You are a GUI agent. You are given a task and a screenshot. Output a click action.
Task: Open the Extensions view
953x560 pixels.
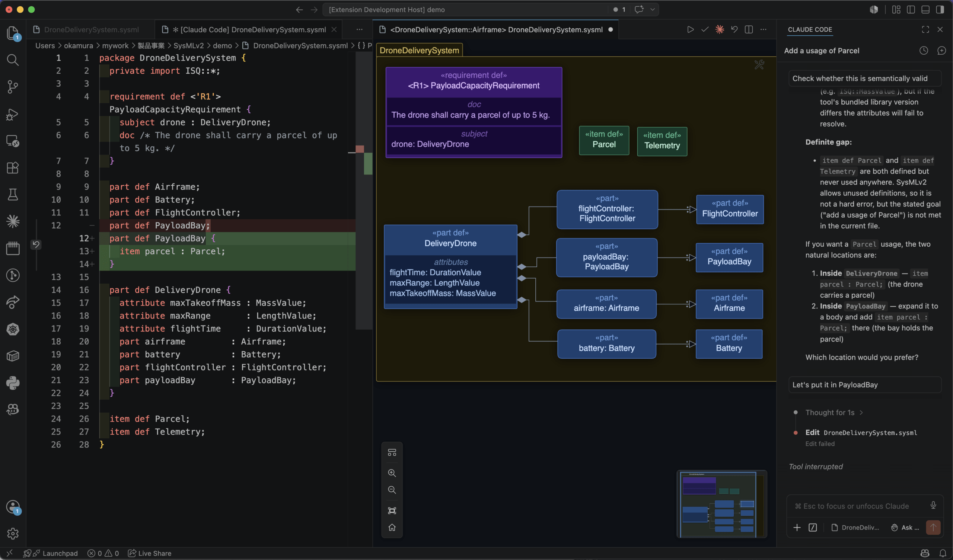pos(13,167)
